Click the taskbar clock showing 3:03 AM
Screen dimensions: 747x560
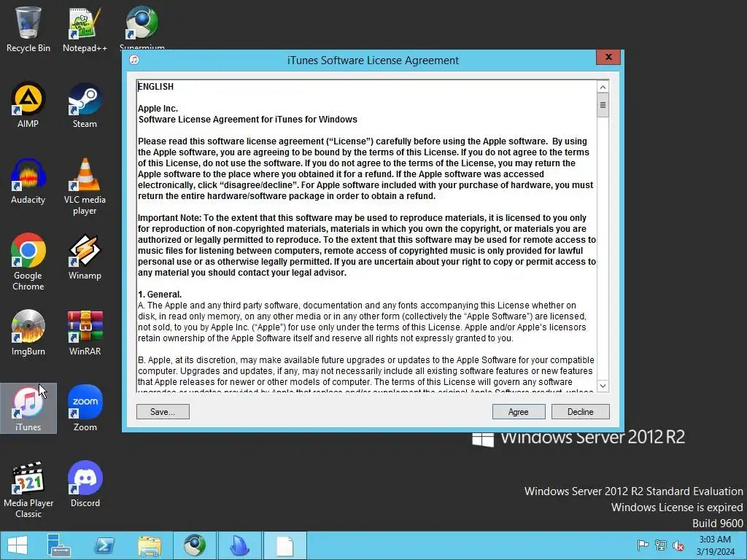click(715, 545)
